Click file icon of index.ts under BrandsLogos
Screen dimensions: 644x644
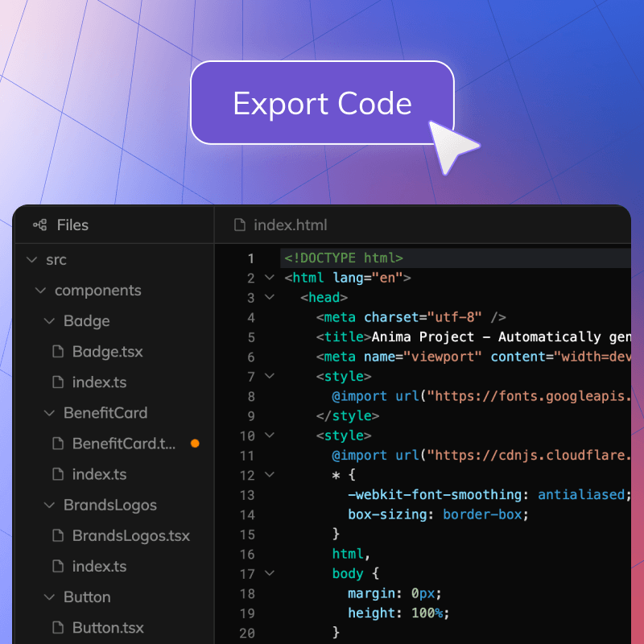click(58, 566)
